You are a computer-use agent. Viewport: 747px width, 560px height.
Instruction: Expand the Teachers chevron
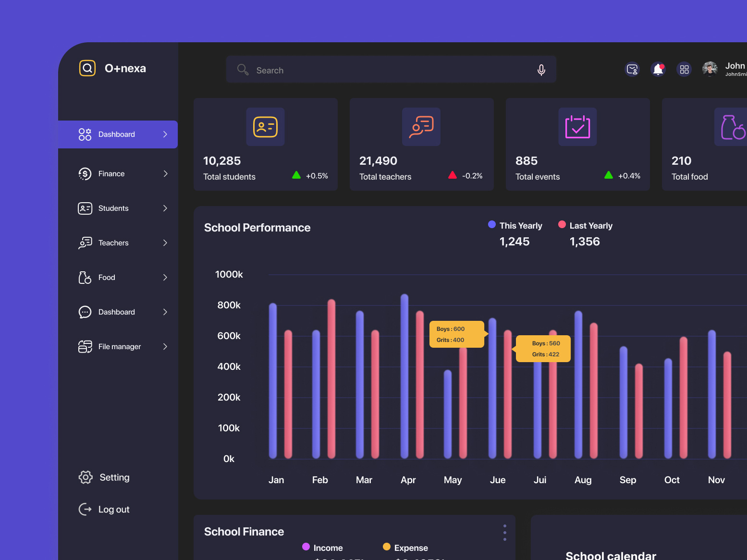165,243
